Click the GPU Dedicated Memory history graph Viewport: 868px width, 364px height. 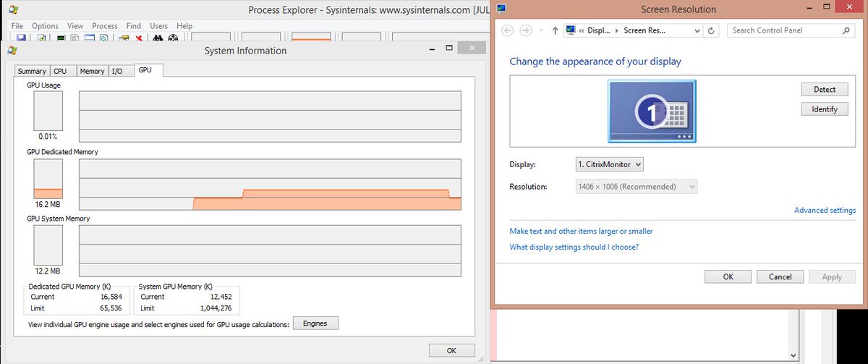coord(270,185)
